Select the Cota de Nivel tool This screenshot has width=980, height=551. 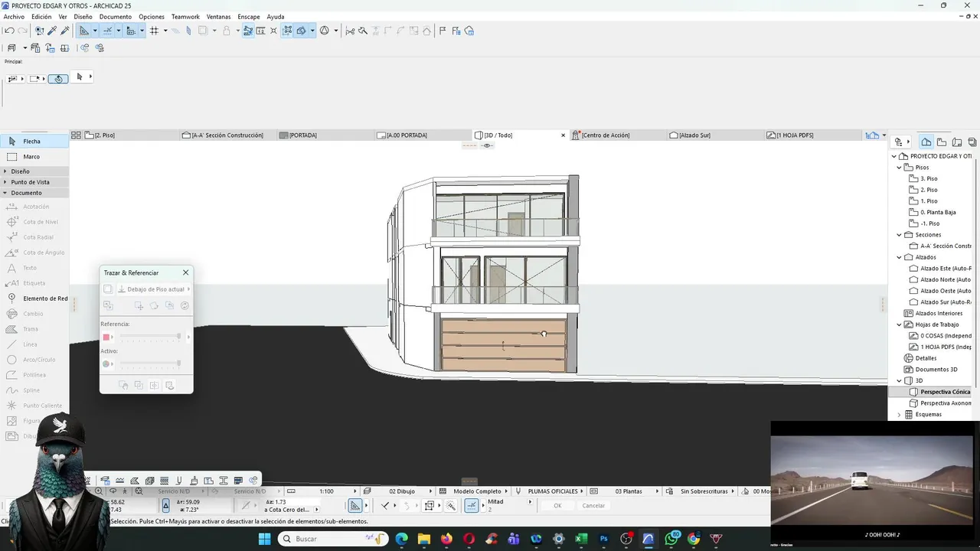34,222
